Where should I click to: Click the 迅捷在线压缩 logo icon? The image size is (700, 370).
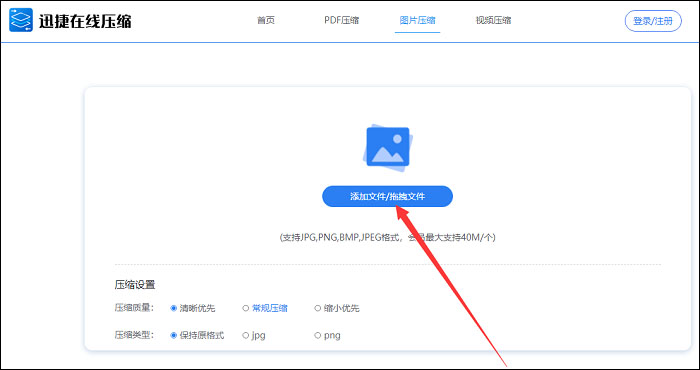[x=21, y=20]
